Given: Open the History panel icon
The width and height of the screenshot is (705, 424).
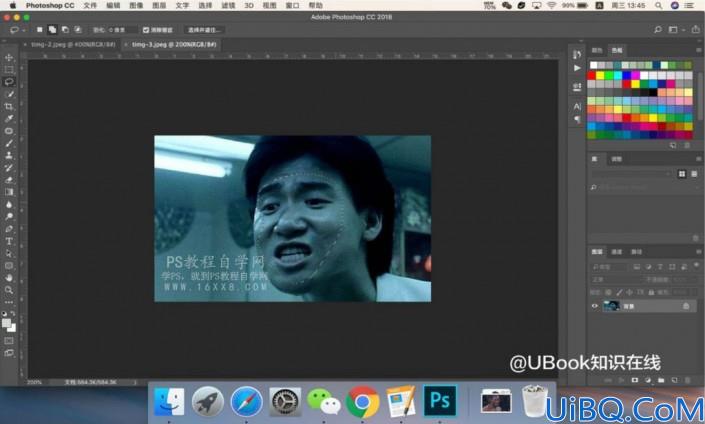Looking at the screenshot, I should [577, 54].
